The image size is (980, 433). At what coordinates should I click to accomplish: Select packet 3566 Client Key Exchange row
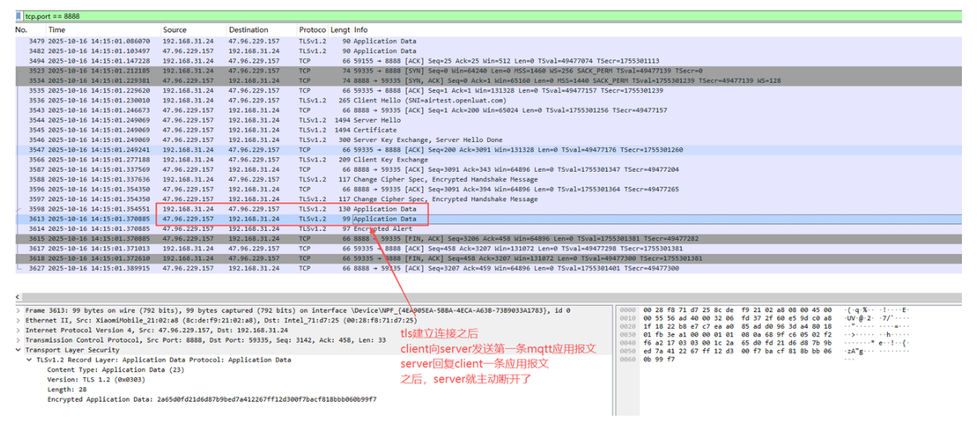[x=488, y=159]
